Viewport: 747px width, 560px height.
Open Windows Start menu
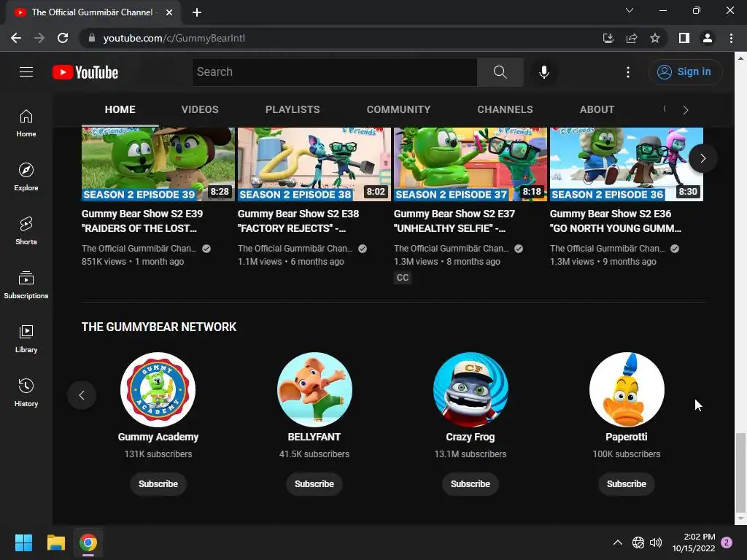click(x=23, y=542)
